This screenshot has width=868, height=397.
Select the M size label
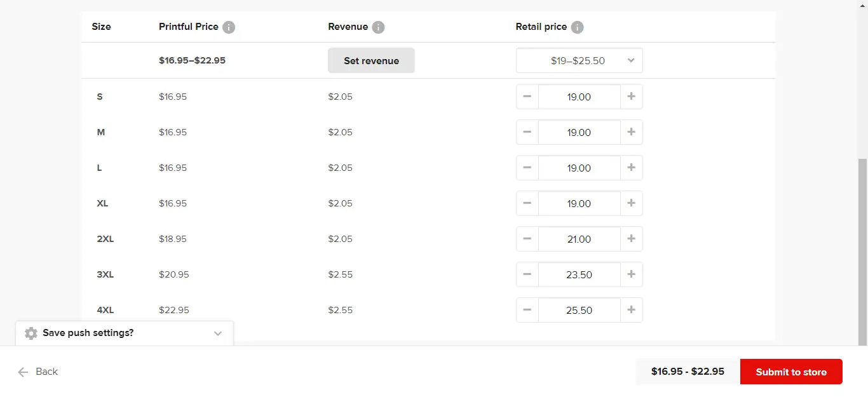[x=101, y=132]
